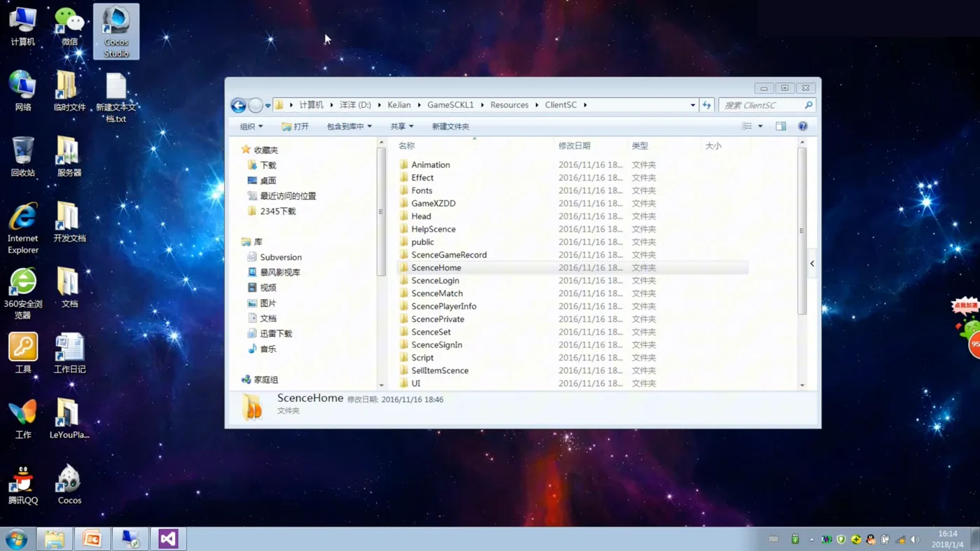Expand the 组织 dropdown menu
Image resolution: width=980 pixels, height=551 pixels.
click(251, 127)
